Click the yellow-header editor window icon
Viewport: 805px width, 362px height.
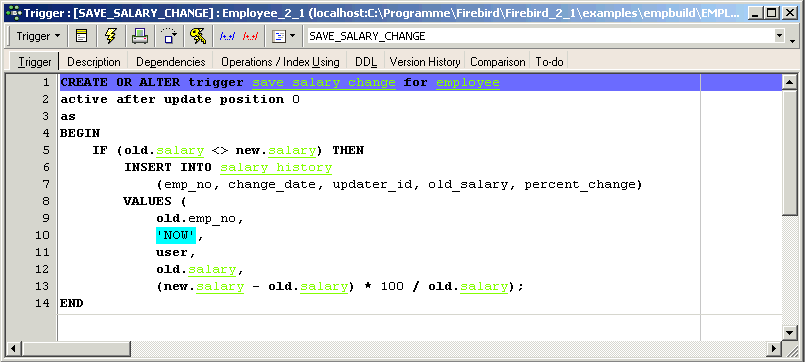click(x=82, y=36)
